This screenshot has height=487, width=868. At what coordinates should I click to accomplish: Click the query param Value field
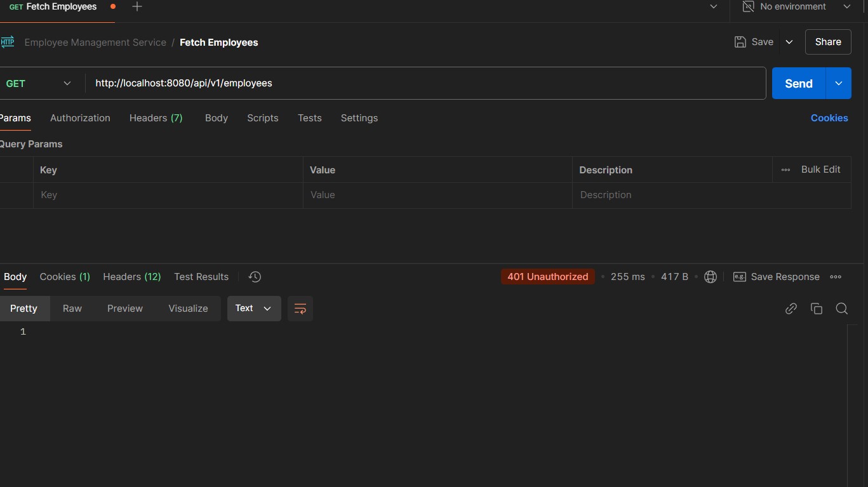click(x=437, y=195)
